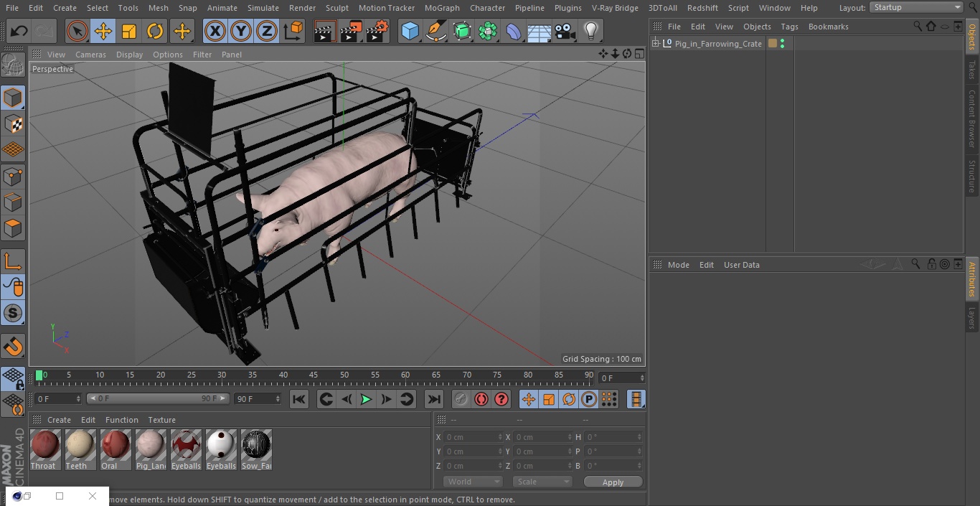Toggle Z axis lock

(267, 31)
